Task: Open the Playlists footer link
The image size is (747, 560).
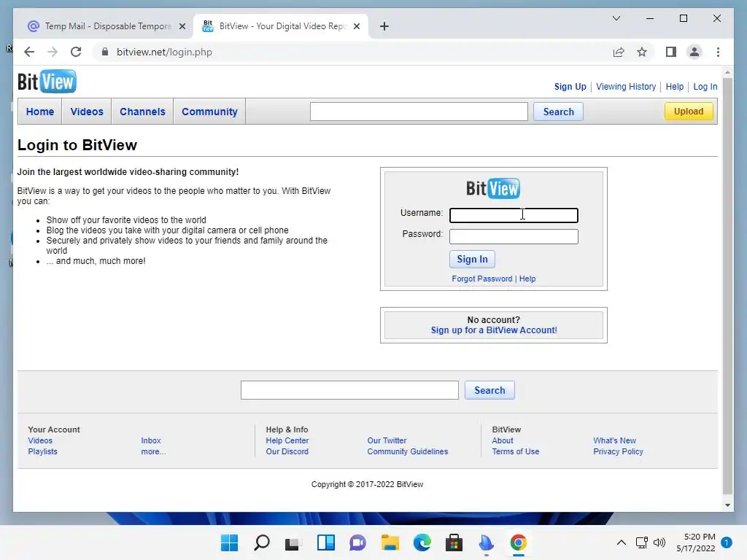Action: (x=42, y=451)
